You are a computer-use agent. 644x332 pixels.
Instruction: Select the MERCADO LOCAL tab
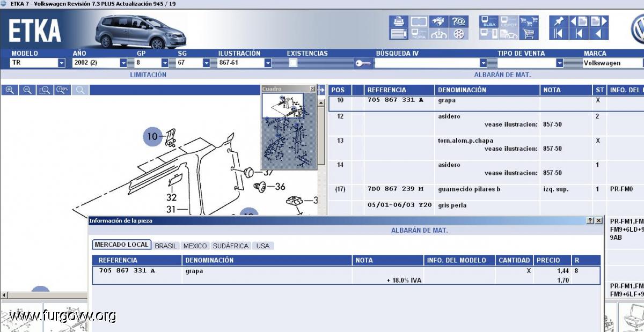pos(122,245)
